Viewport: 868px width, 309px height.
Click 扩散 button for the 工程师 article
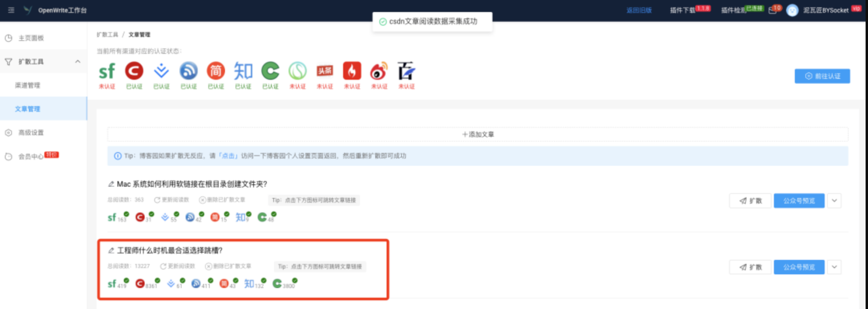pos(751,267)
